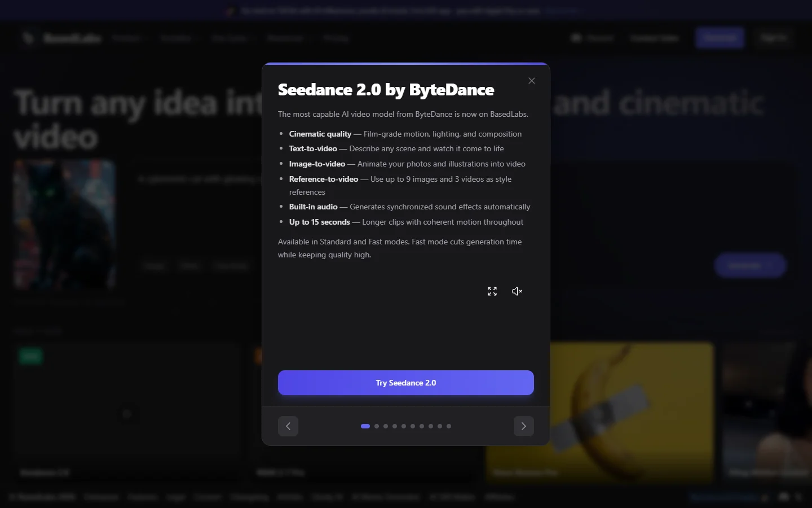Advance to the next carousel slide arrow
The height and width of the screenshot is (508, 812).
point(523,426)
